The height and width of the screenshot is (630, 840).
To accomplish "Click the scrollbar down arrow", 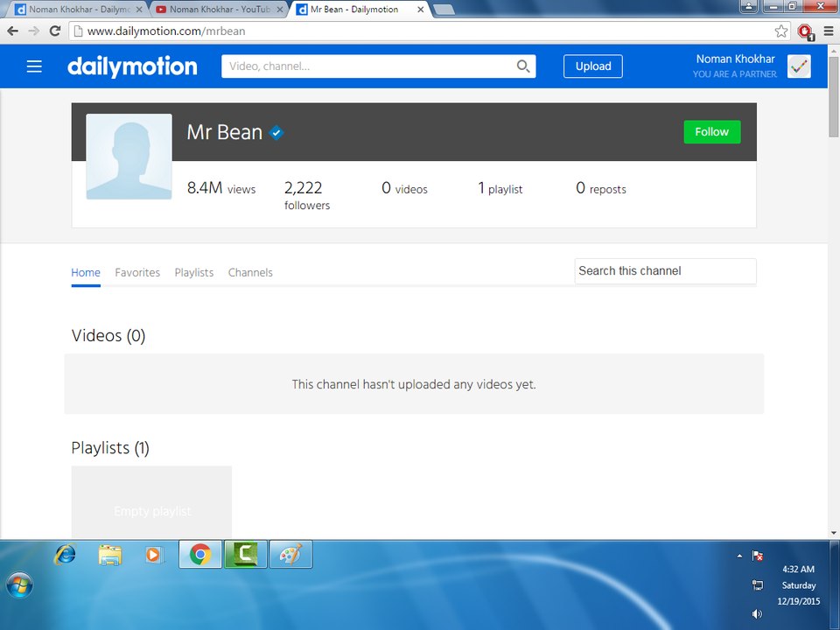I will [834, 533].
